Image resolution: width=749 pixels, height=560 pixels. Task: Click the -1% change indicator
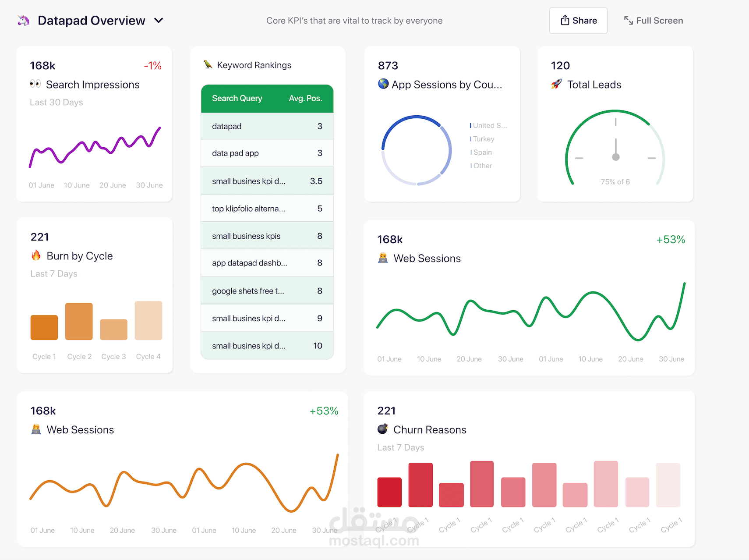click(153, 66)
